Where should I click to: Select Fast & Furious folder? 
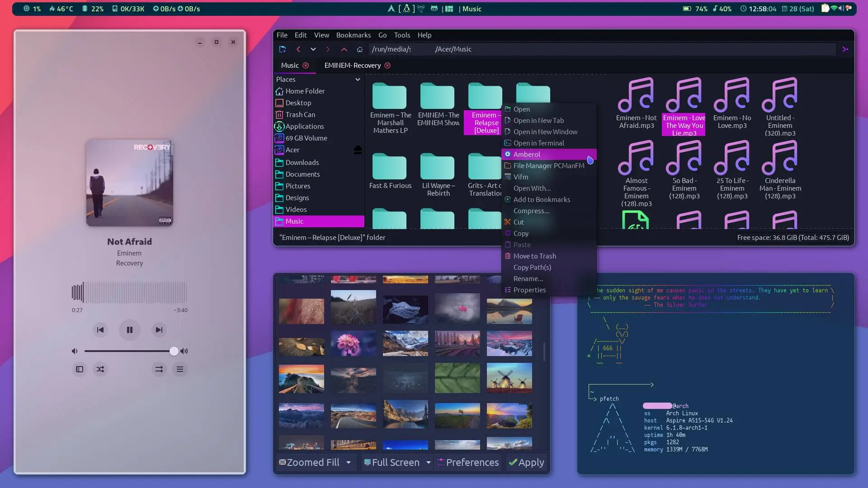[390, 171]
